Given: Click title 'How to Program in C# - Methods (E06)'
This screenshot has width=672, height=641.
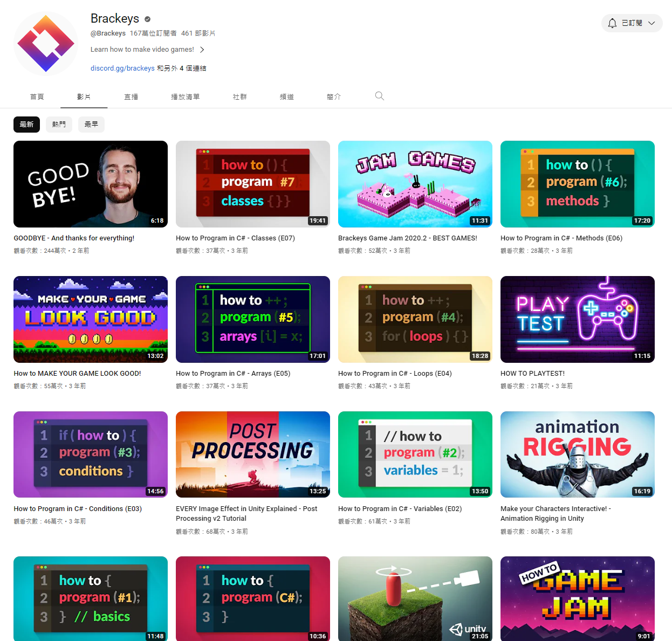Looking at the screenshot, I should (x=561, y=238).
